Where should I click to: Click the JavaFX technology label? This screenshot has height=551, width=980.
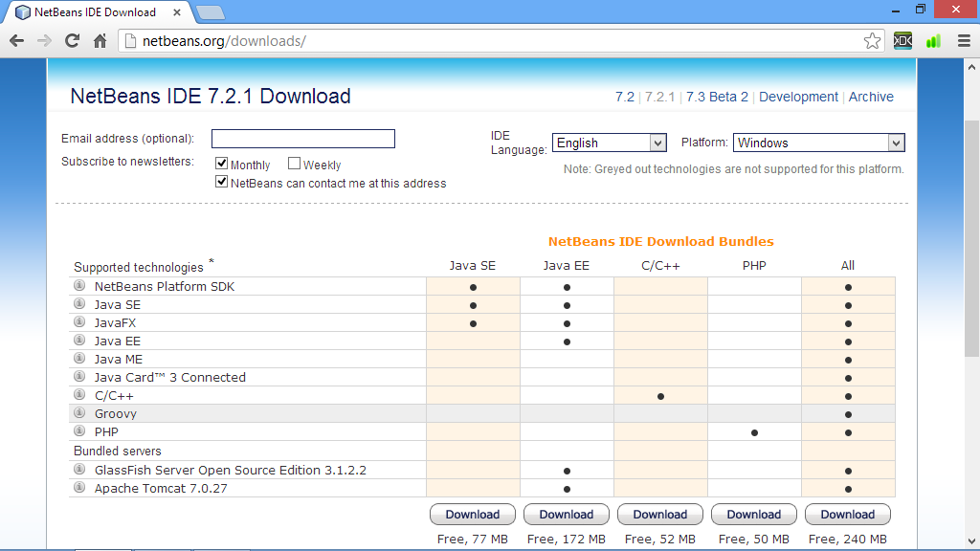(x=115, y=323)
